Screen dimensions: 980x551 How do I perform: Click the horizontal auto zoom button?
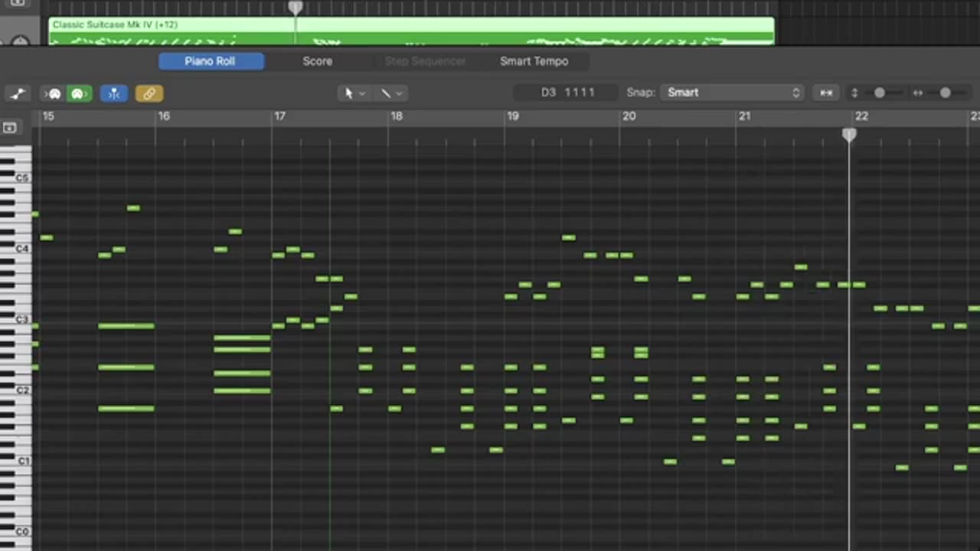click(x=826, y=93)
